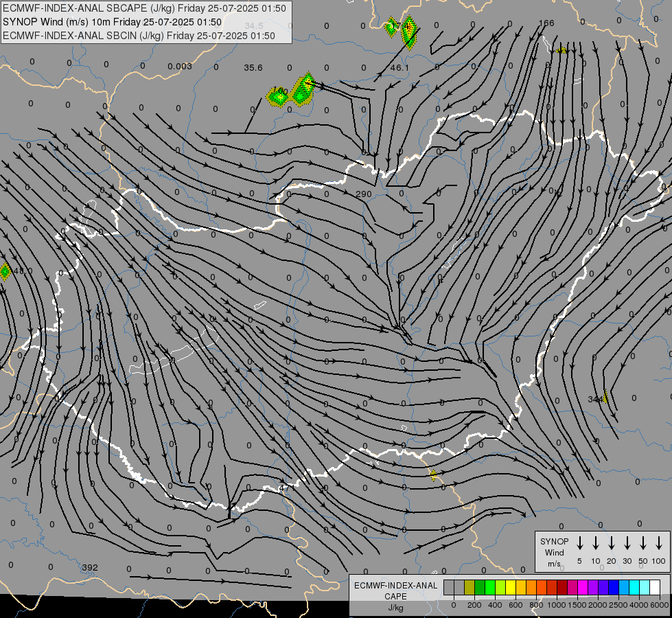Click the value 47 near the southern border
672x618 pixels.
click(286, 488)
